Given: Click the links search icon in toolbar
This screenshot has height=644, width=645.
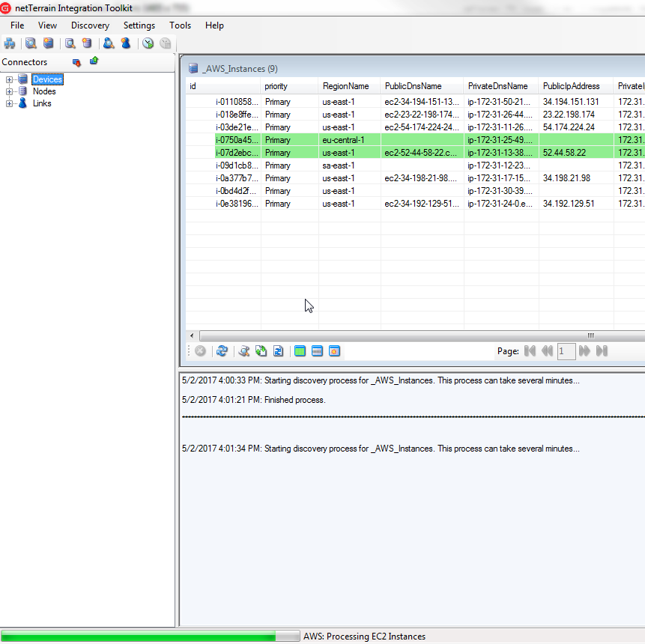Looking at the screenshot, I should [109, 43].
